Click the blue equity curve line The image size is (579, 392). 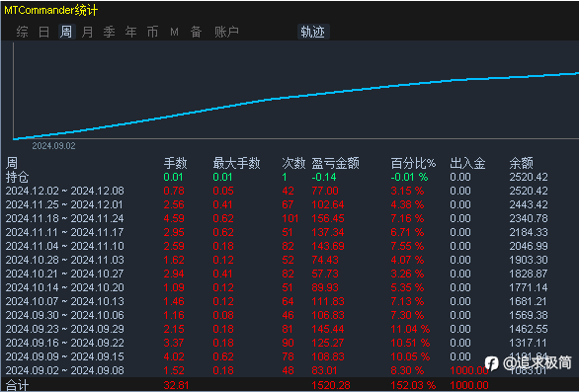point(295,97)
